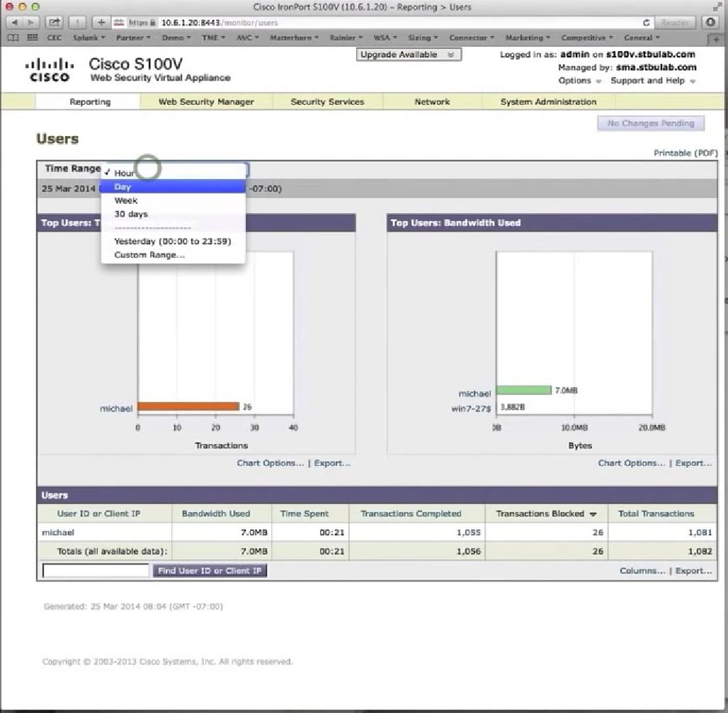Select Yesterday (00:00 to 23:59) option
This screenshot has width=728, height=713.
[x=174, y=241]
